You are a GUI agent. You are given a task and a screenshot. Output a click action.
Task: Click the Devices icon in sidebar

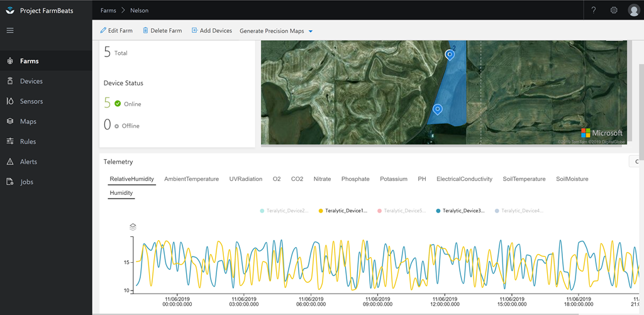[10, 81]
